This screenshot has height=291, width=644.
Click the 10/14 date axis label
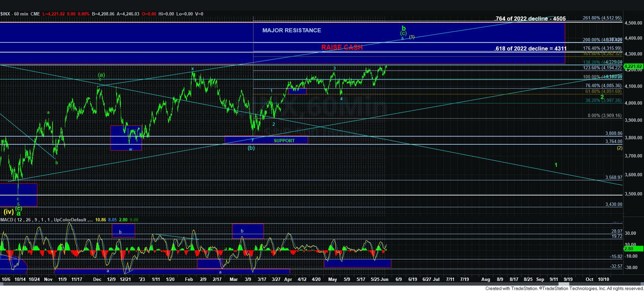click(20, 279)
